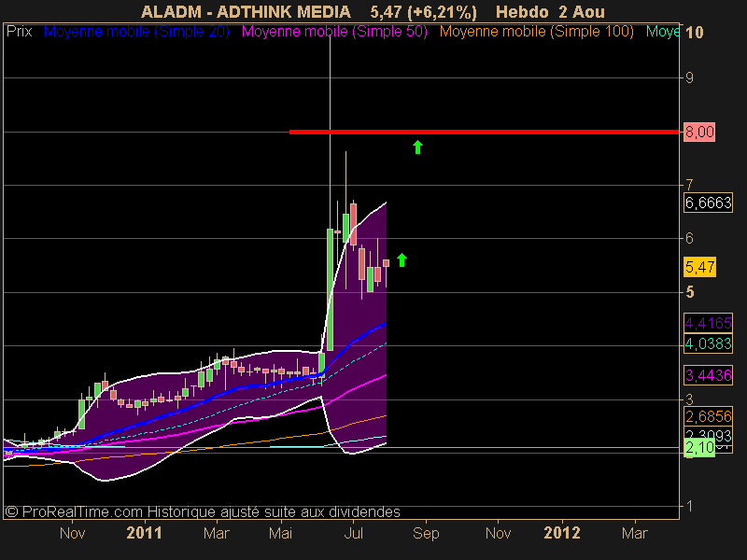Click the 'Mai' label on the time axis
The width and height of the screenshot is (747, 560).
click(280, 533)
